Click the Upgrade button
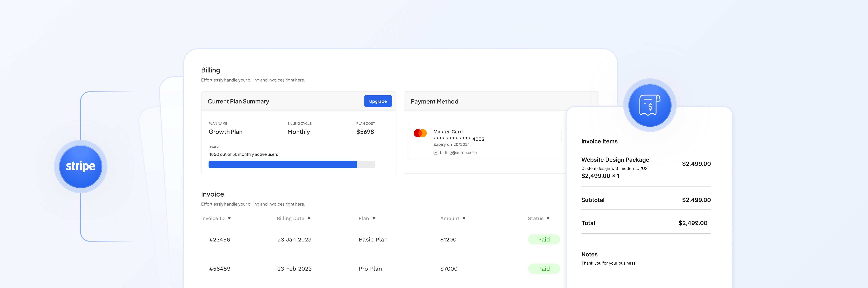The height and width of the screenshot is (288, 868). coord(378,101)
